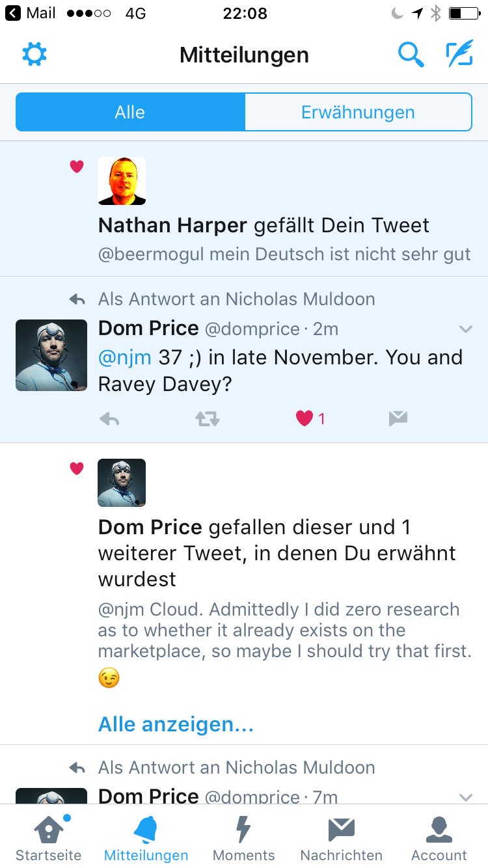Screen dimensions: 488x868
Task: Stay on the Alle tab
Action: 129,112
